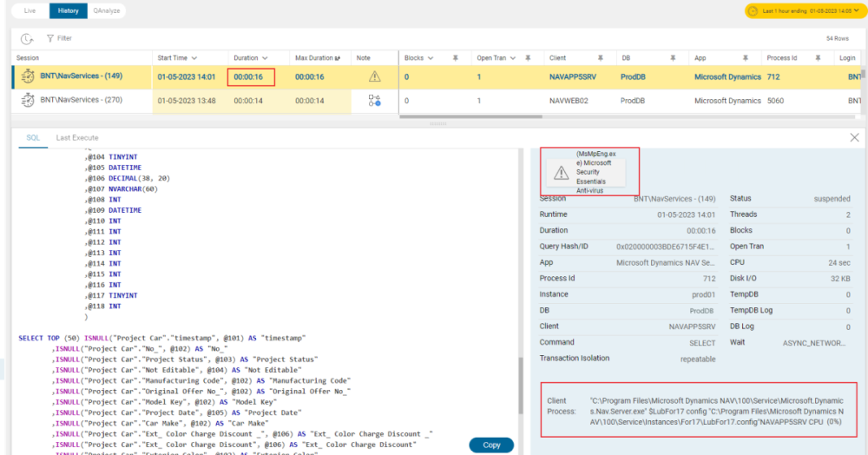Click duration 00:00:16 in the first row
This screenshot has height=455, width=868.
click(x=248, y=77)
